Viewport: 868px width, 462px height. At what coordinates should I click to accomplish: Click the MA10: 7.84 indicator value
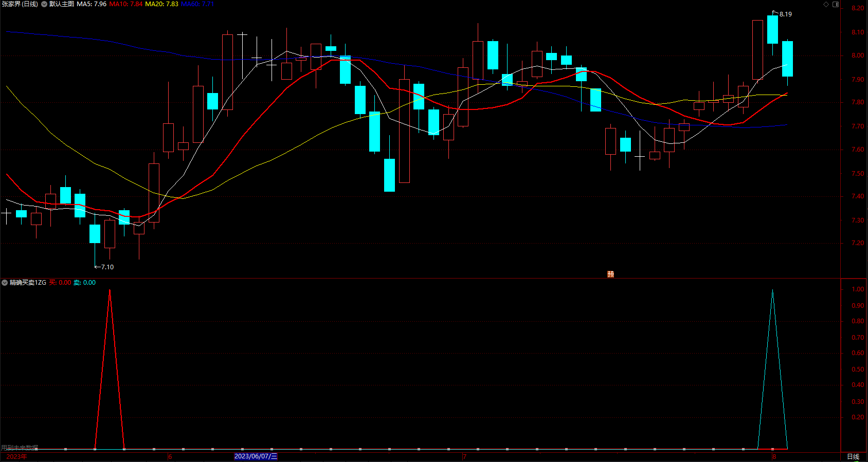(126, 4)
